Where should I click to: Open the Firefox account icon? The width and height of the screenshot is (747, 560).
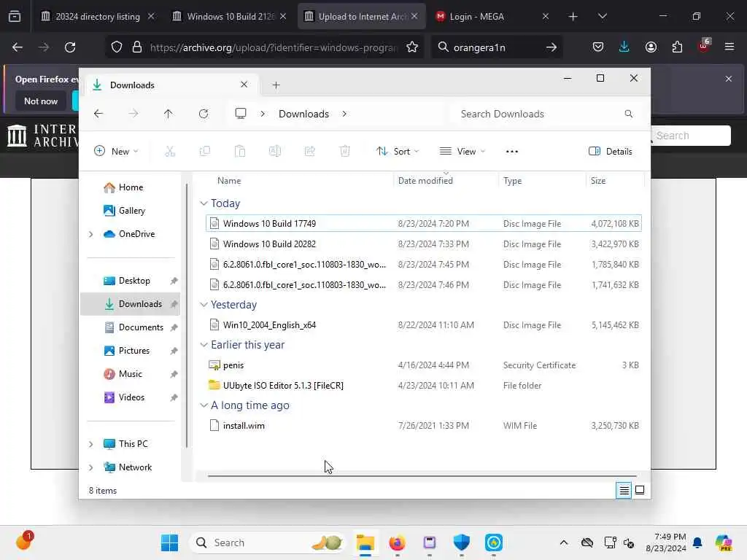pos(651,47)
